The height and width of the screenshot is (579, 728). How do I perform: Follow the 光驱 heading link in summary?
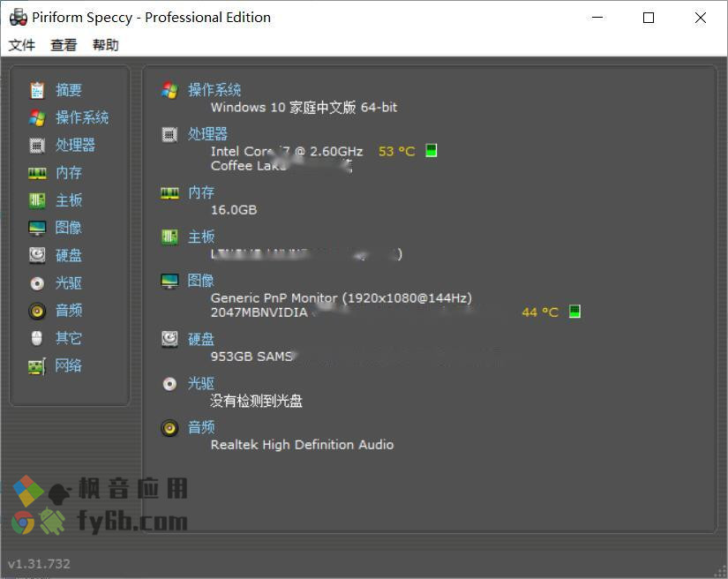(x=201, y=384)
